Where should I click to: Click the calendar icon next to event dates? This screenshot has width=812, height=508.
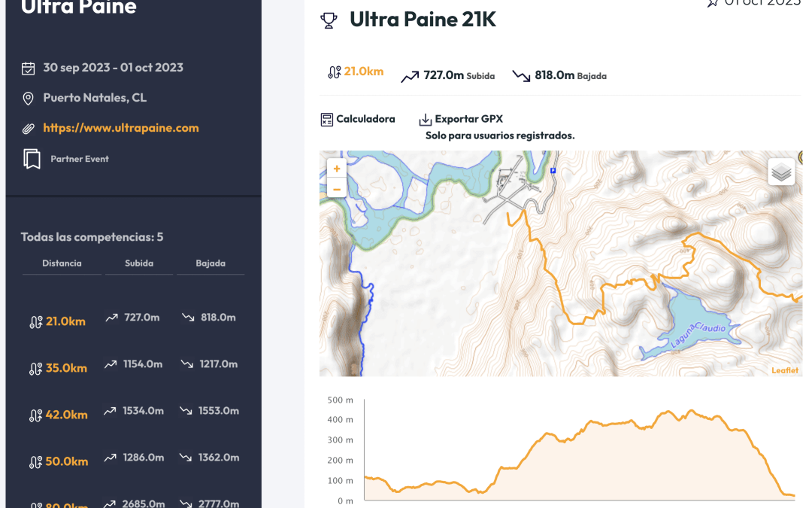29,68
